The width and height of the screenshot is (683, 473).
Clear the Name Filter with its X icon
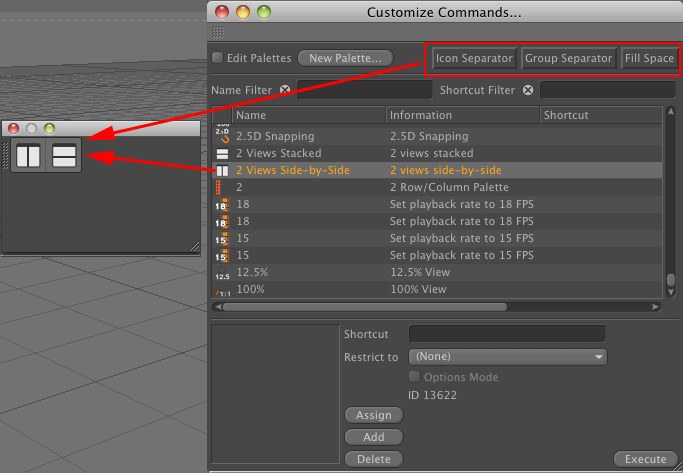(x=285, y=90)
